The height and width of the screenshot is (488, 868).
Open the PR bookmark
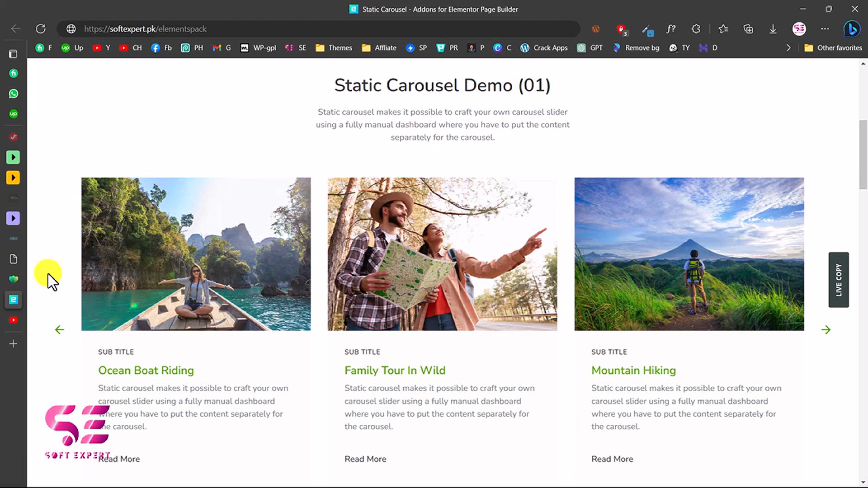click(447, 48)
